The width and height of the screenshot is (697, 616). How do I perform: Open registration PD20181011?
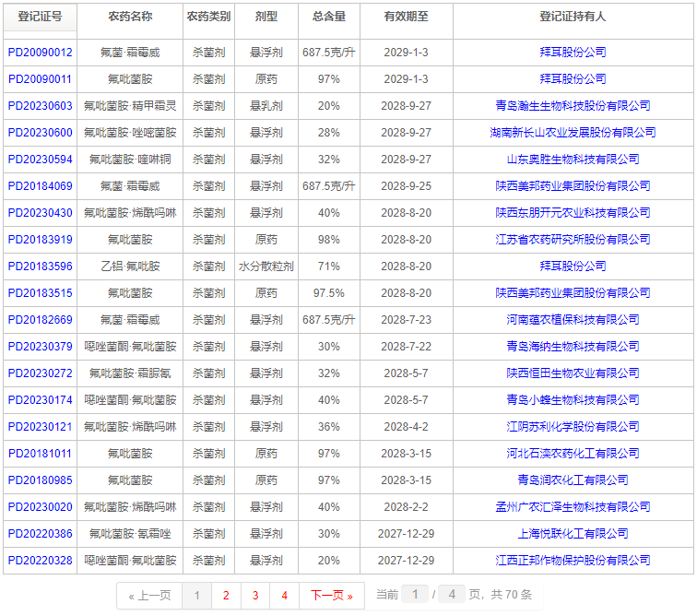coord(40,454)
